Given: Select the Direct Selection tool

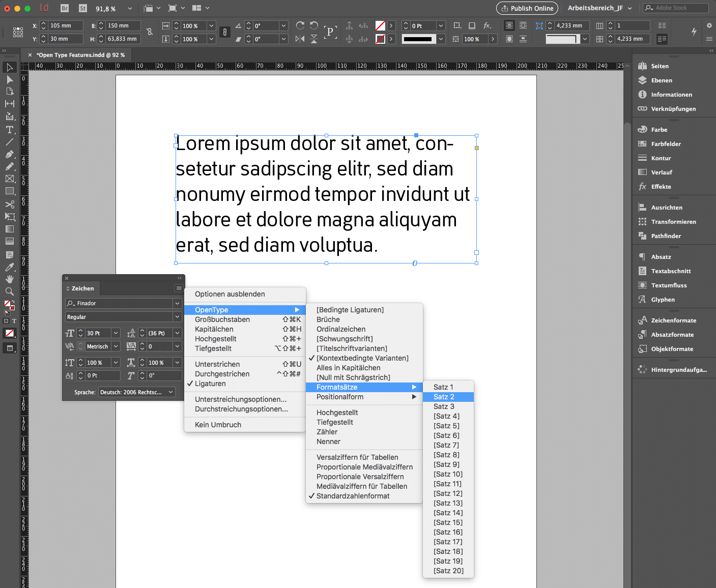Looking at the screenshot, I should (x=9, y=80).
